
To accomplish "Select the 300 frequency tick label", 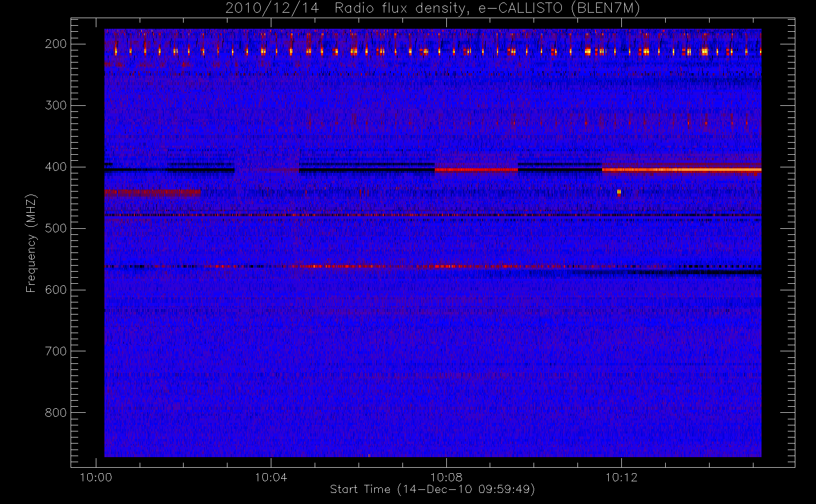I will 56,105.
